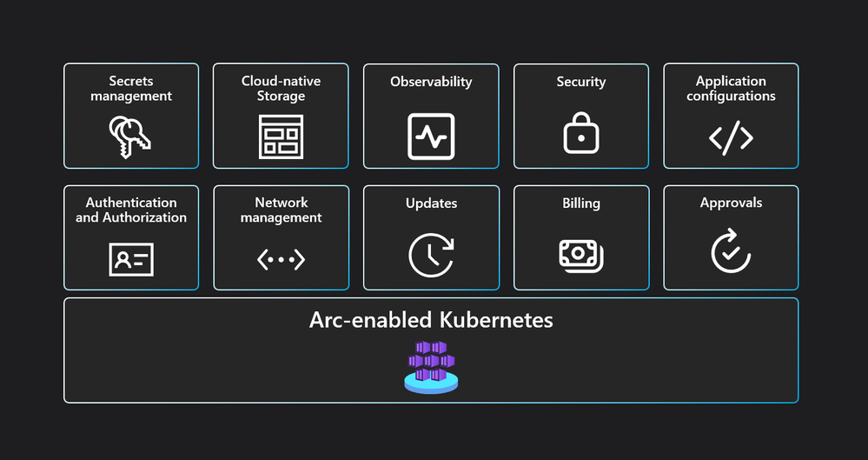868x460 pixels.
Task: Select the 'Arc-enabled Kubernetes' heading
Action: pos(431,320)
